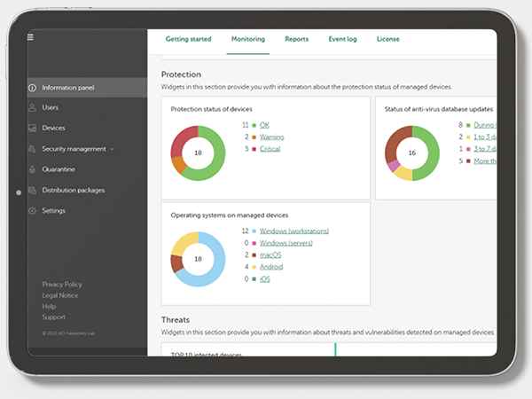
Task: Open the 'During' update status link
Action: coord(485,125)
